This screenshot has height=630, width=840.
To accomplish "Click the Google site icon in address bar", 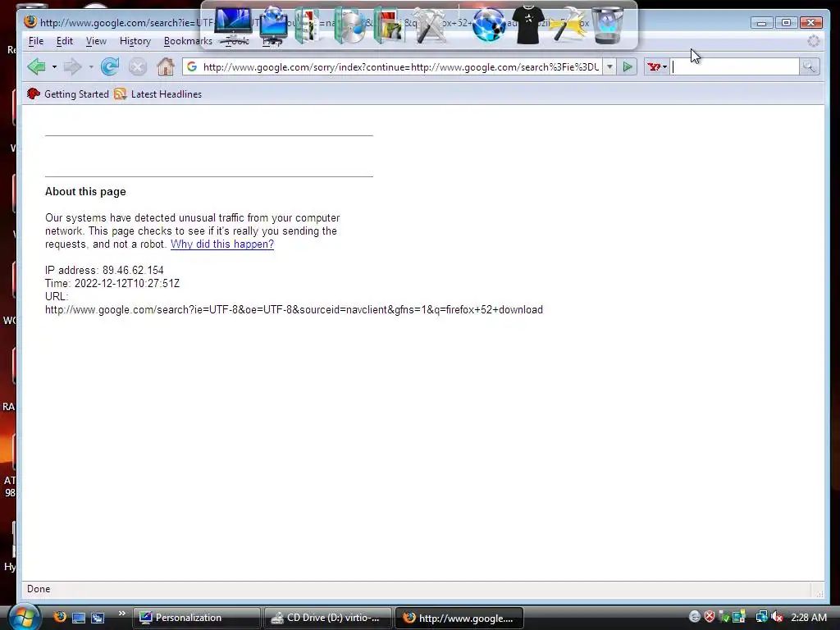I will click(x=192, y=67).
